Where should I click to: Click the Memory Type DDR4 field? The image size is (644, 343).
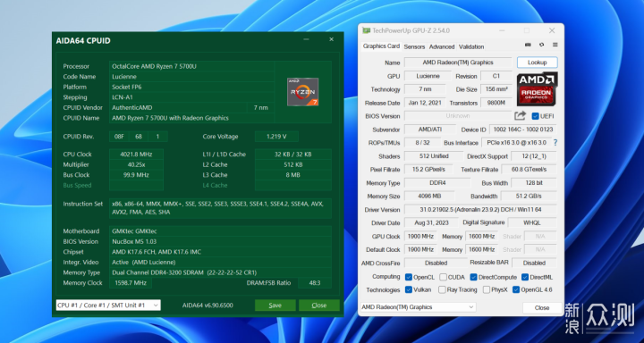[437, 183]
